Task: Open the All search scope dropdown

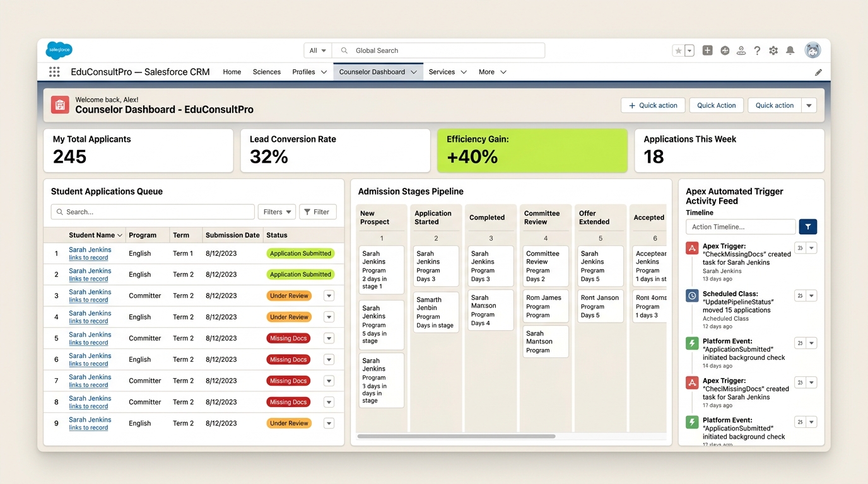Action: click(318, 50)
